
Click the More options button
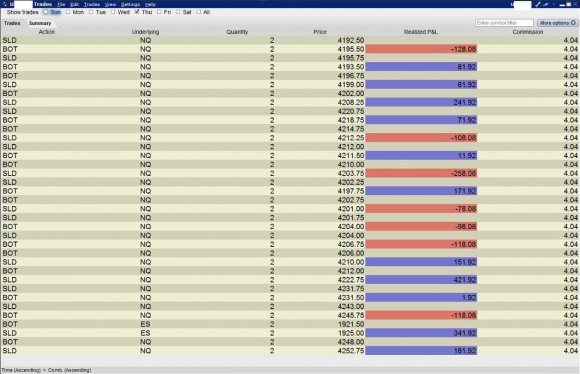(x=557, y=23)
